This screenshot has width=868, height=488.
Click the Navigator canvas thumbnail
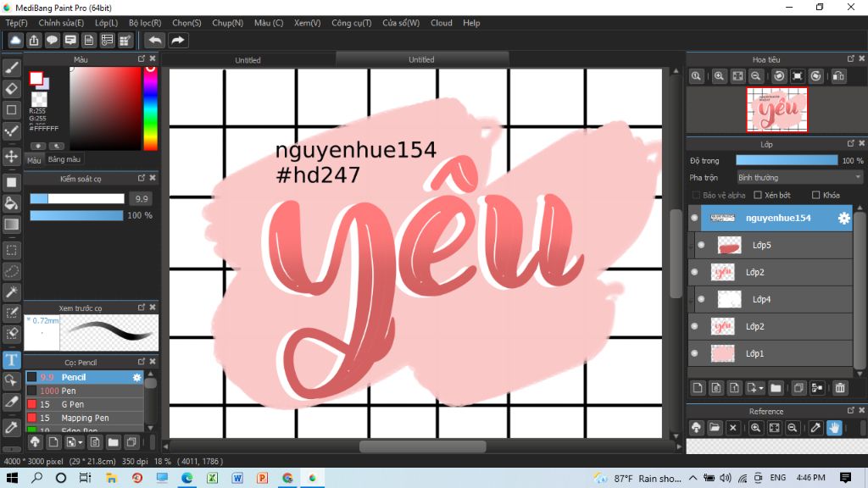777,109
